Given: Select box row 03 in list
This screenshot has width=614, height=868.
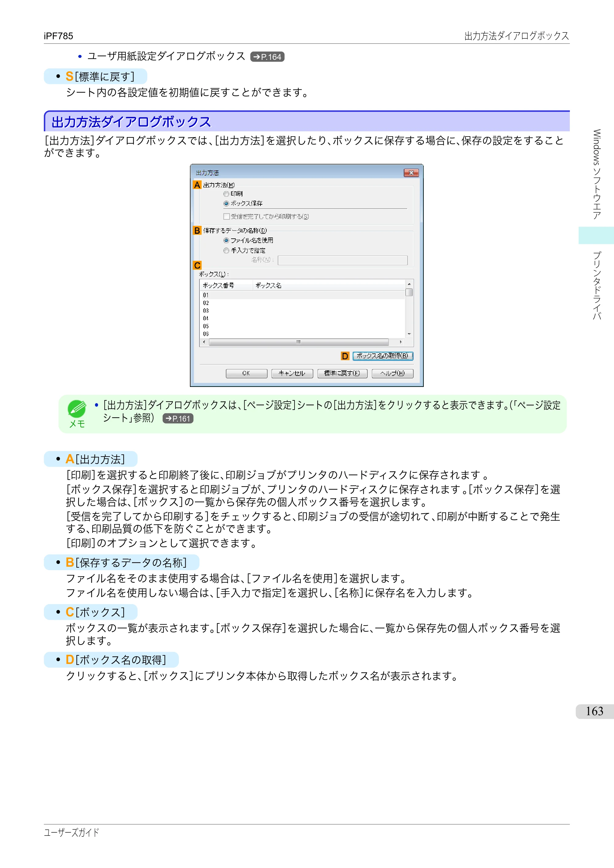Looking at the screenshot, I should 303,311.
